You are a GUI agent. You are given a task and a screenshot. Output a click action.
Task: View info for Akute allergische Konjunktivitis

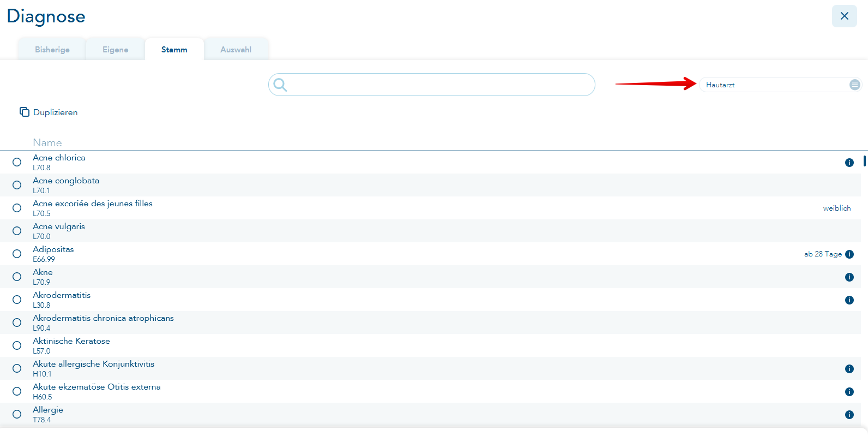click(x=849, y=369)
